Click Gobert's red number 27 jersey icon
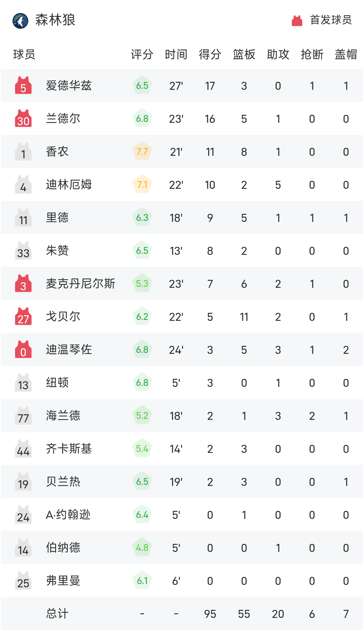The image size is (364, 631). 23,316
